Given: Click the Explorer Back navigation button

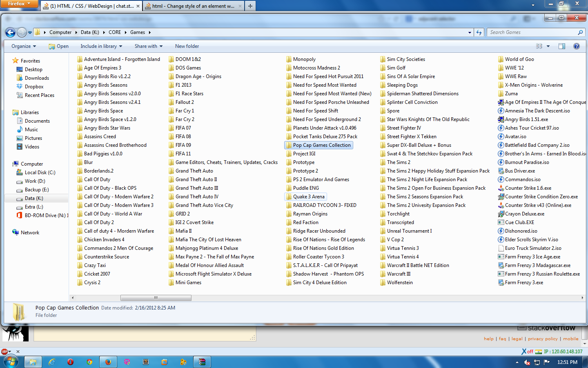Looking at the screenshot, I should pyautogui.click(x=11, y=32).
